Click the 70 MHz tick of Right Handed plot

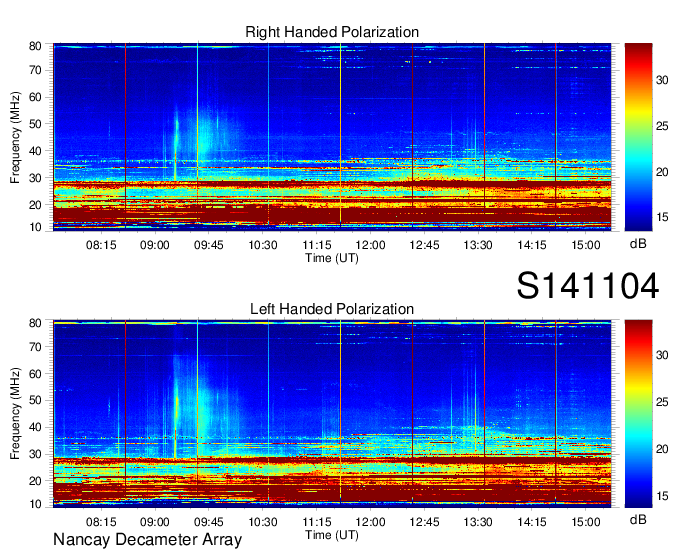[35, 70]
